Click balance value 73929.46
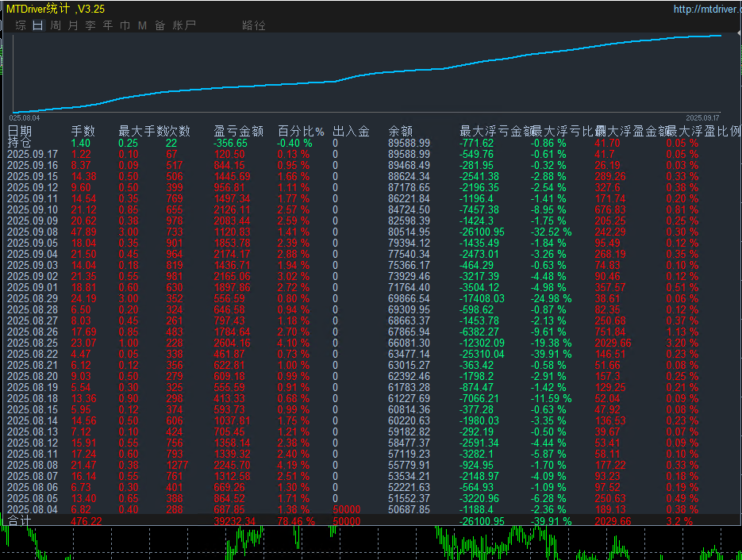Screen dimensions: 742x560 pos(409,276)
